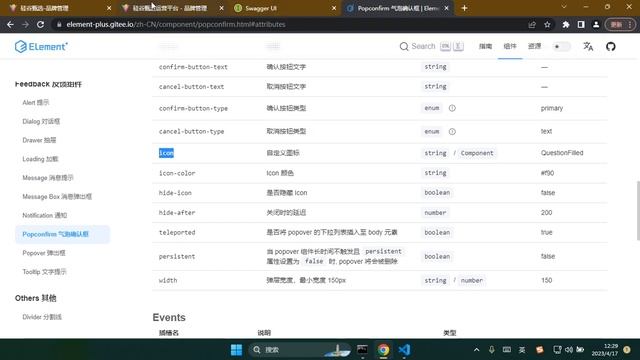
Task: Go back in browser history
Action: point(10,24)
